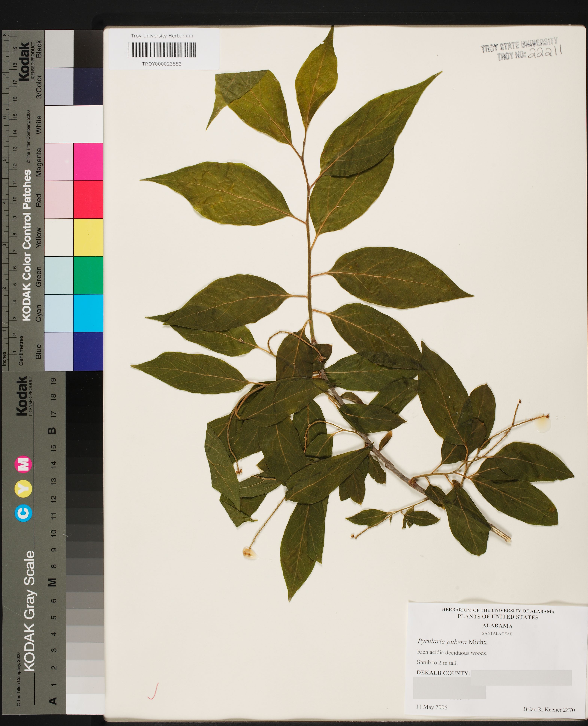Viewport: 588px width, 726px height.
Task: Select the saturated red color patch
Action: [x=88, y=200]
